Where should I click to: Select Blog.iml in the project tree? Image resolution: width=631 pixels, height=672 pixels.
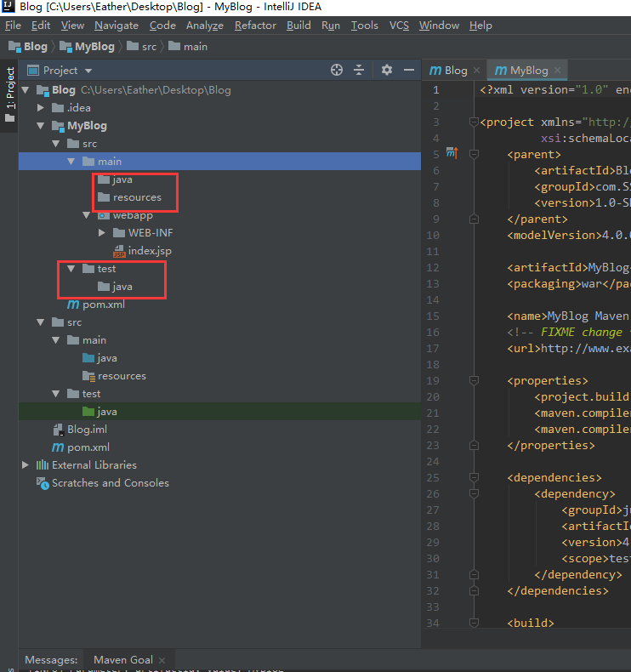88,430
